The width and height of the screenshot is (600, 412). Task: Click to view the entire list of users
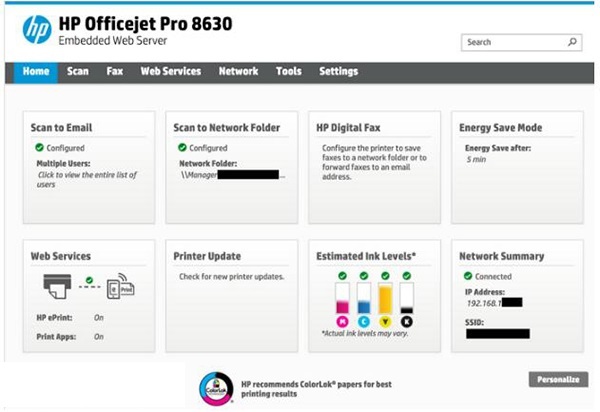pos(87,179)
